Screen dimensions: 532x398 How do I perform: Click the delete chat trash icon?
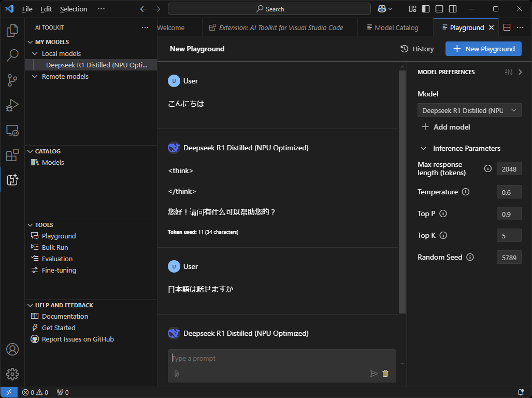[385, 373]
